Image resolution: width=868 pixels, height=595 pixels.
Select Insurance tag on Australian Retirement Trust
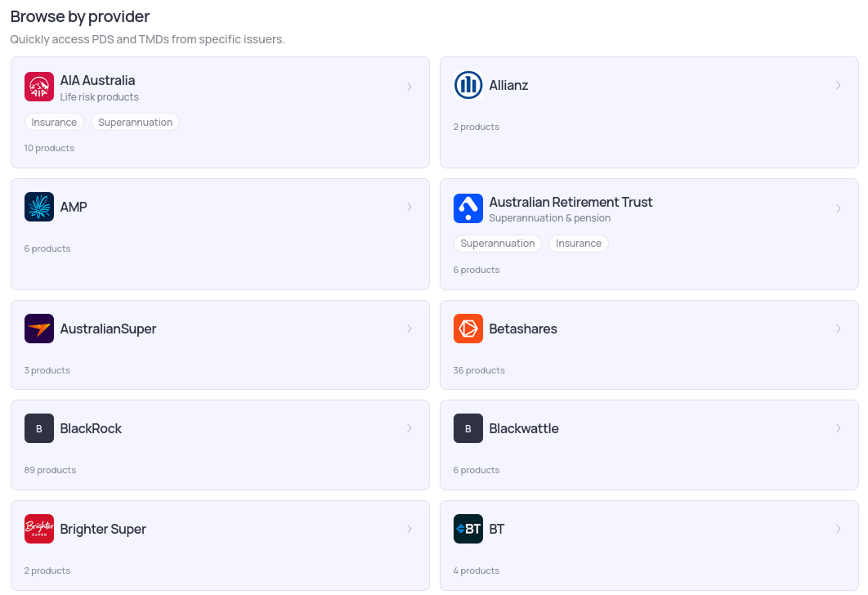click(579, 244)
